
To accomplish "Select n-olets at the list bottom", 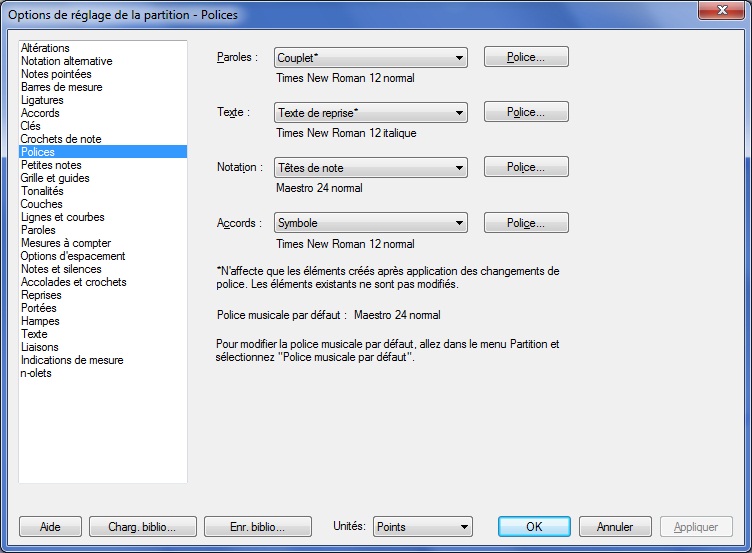I will [x=37, y=373].
